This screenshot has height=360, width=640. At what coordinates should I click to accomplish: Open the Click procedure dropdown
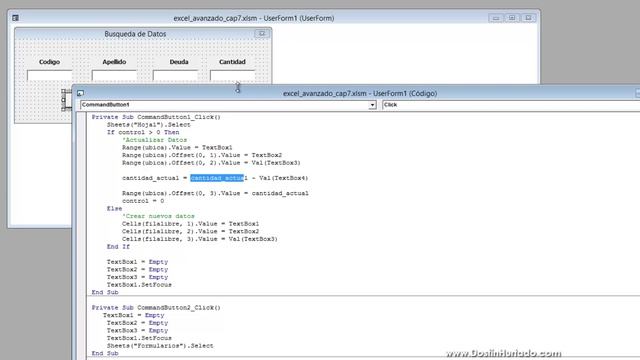coord(511,105)
